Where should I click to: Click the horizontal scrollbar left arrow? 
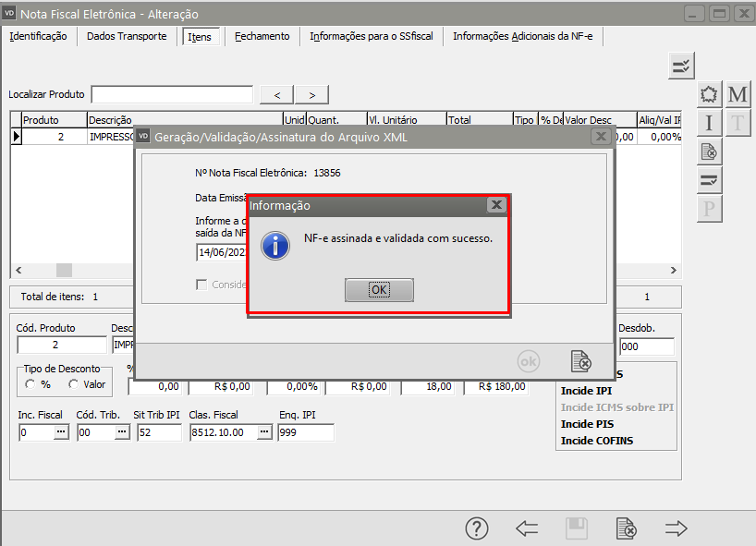[18, 271]
